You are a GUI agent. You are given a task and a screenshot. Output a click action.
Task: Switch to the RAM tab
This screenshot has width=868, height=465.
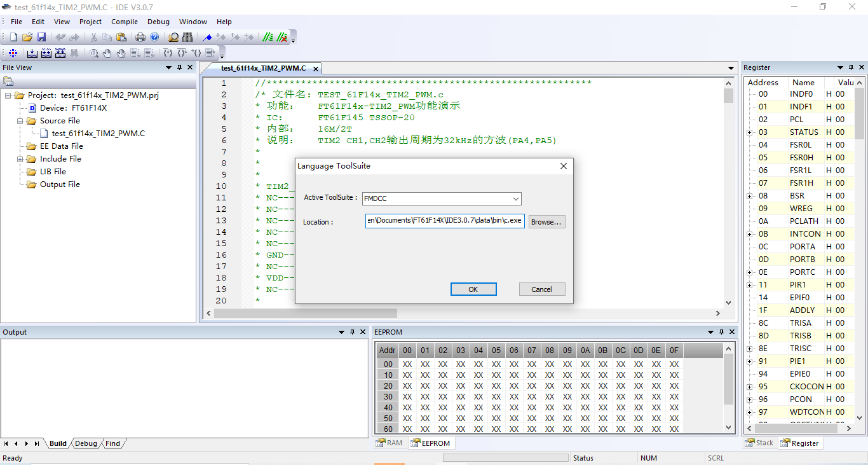click(389, 443)
